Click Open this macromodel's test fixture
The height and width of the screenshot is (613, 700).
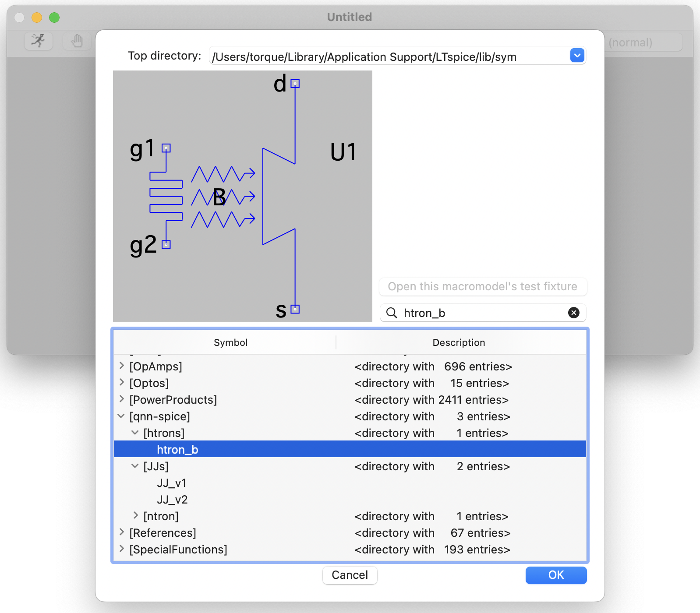tap(483, 286)
